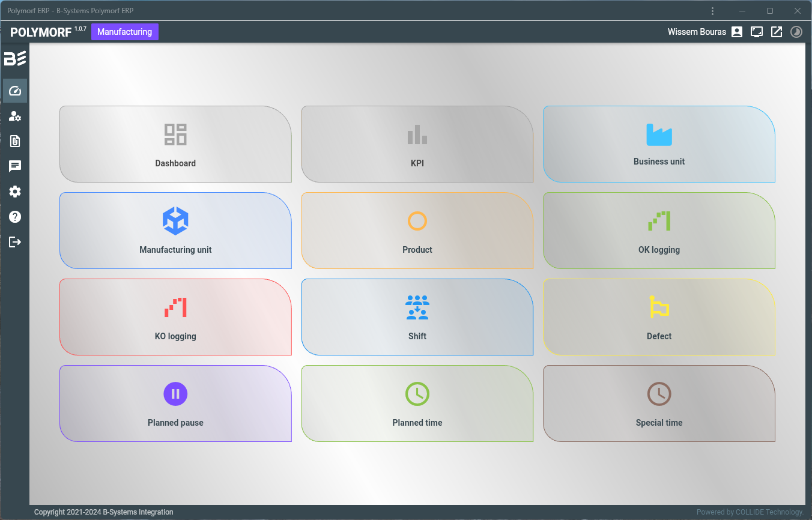Toggle the dark theme icon in header
The image size is (812, 520).
[x=796, y=32]
